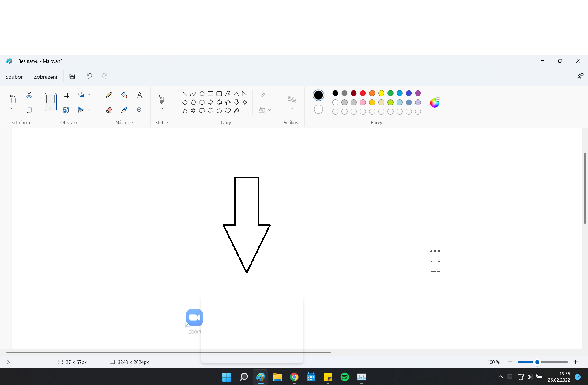
Task: Select the Pencil tool
Action: click(x=109, y=95)
